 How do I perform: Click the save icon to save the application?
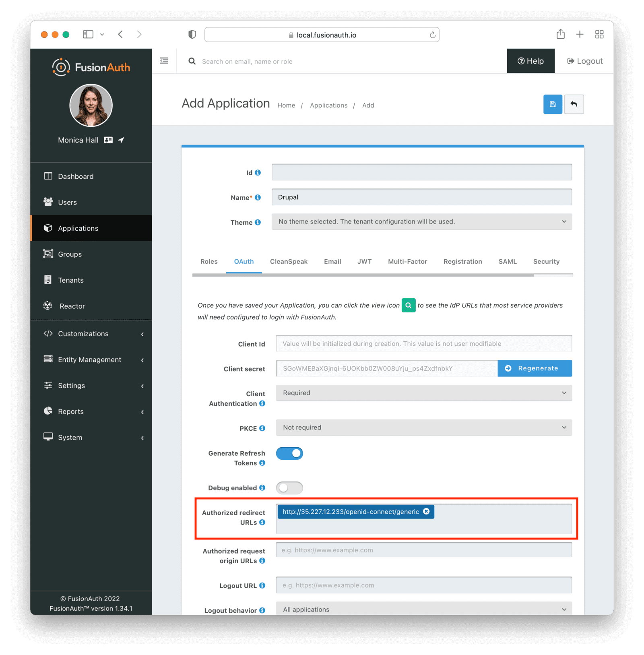(553, 104)
